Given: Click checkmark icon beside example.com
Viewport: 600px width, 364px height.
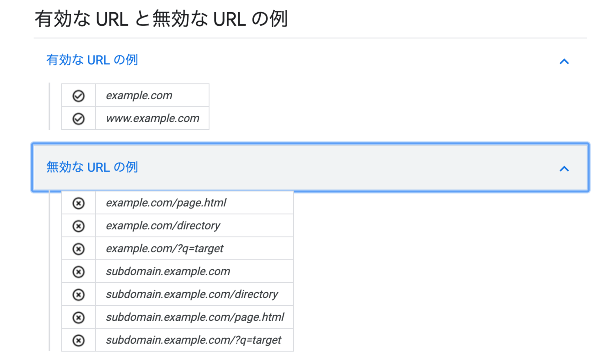Looking at the screenshot, I should (x=78, y=96).
